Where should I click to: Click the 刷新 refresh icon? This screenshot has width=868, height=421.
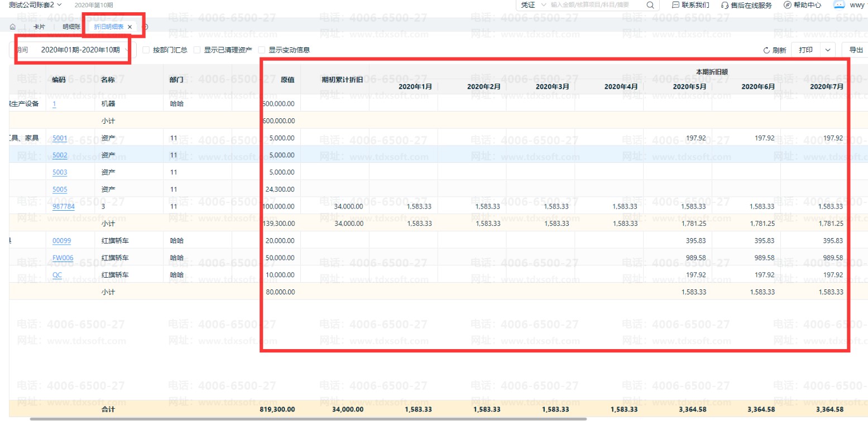[766, 50]
